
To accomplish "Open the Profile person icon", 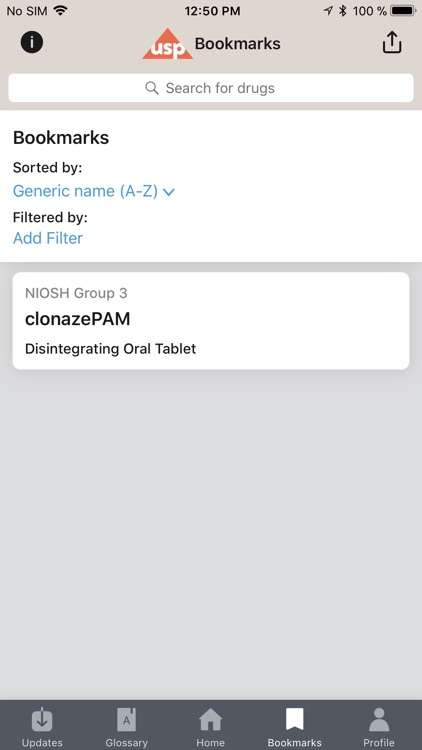I will [379, 720].
